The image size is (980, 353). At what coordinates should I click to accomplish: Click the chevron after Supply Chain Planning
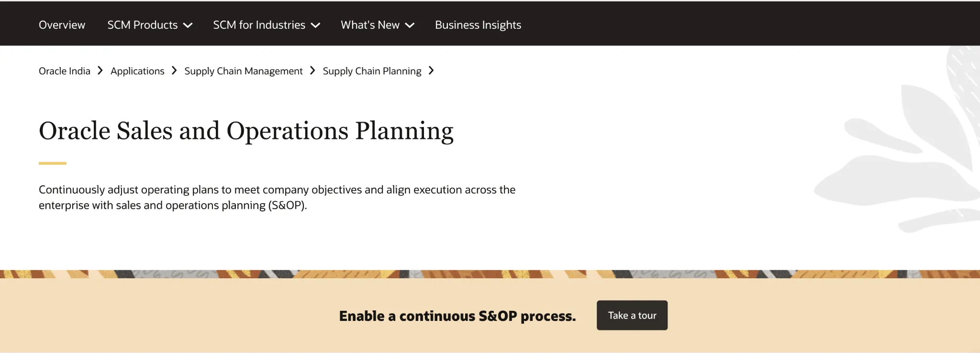431,70
